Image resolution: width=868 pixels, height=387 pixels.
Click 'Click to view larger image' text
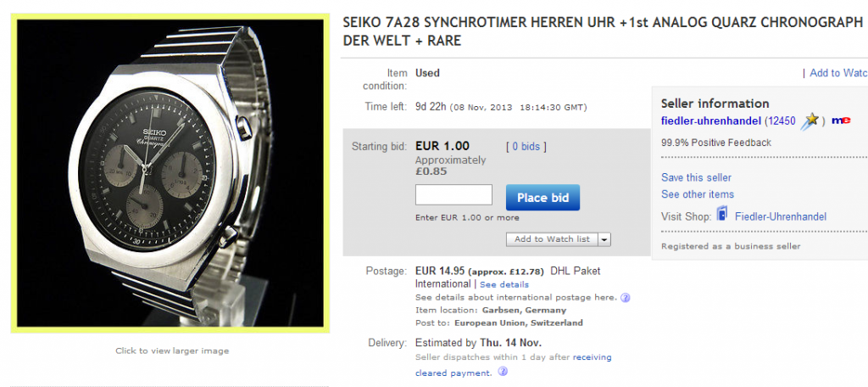172,351
